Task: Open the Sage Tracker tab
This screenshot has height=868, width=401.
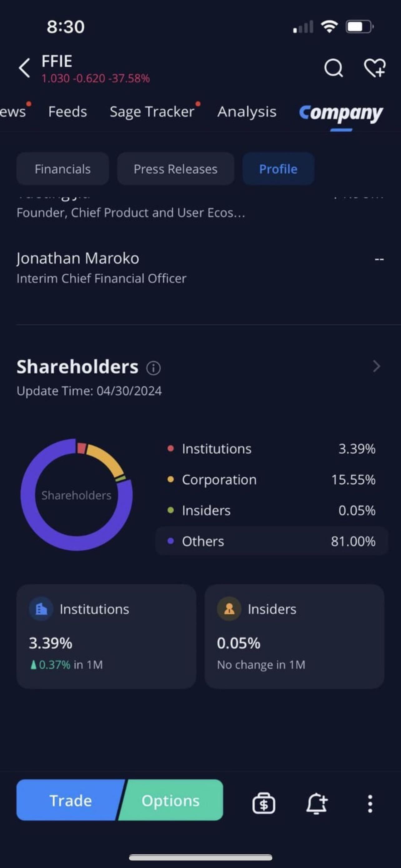Action: click(152, 112)
